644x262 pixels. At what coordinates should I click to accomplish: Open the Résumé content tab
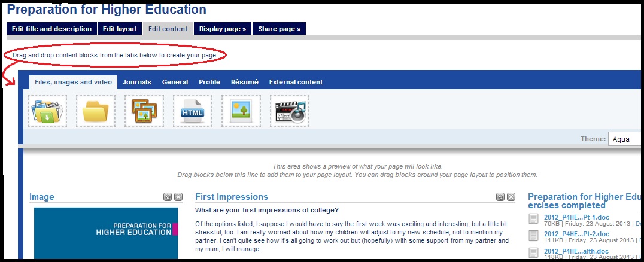pos(245,82)
